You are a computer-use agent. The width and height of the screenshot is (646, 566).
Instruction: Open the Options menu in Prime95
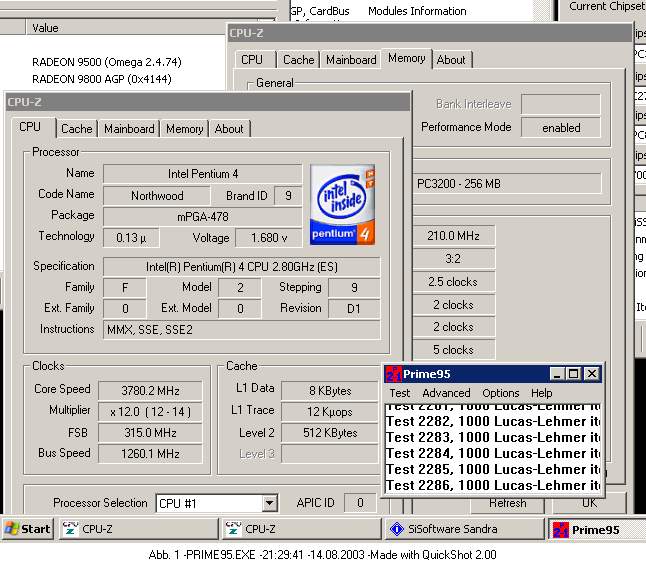coord(501,393)
